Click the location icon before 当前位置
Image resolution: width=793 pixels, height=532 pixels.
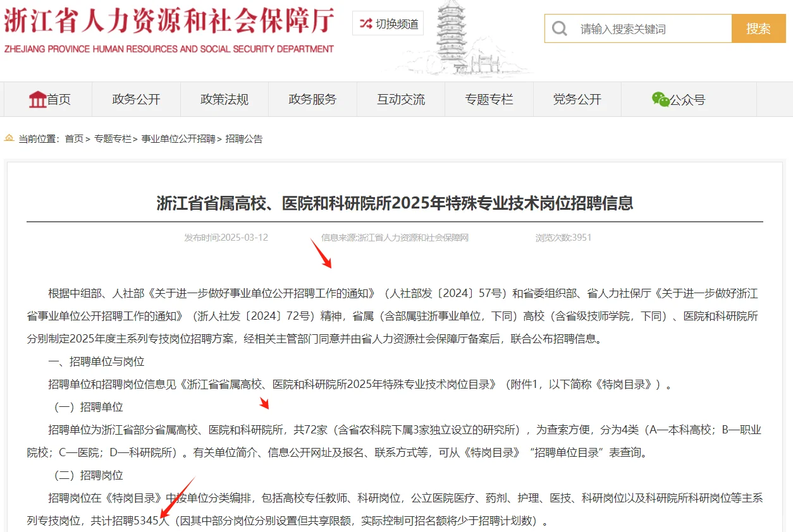tap(8, 138)
